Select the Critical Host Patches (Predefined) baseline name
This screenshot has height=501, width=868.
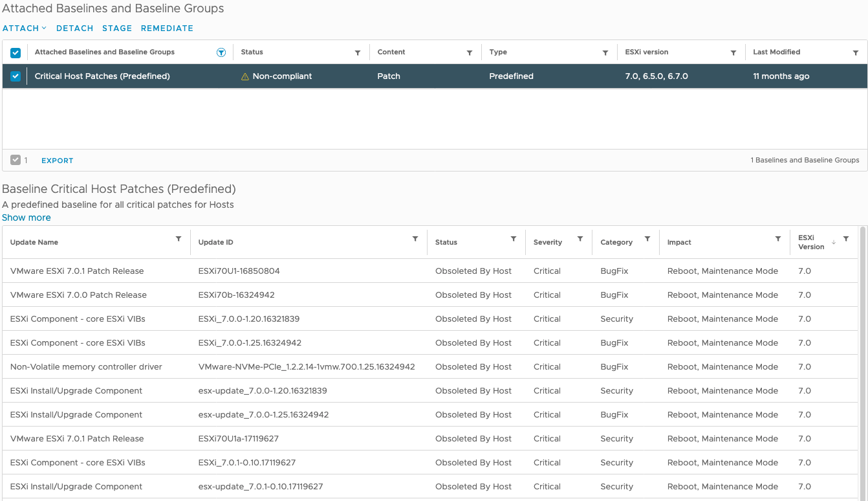tap(102, 76)
